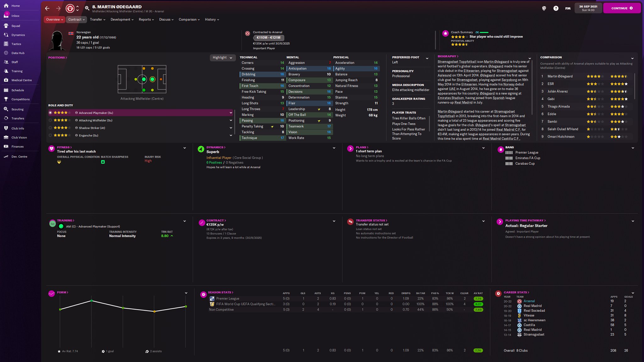Viewport: 644px width, 362px height.
Task: Click the €110M - €121M value indicator
Action: tap(268, 38)
